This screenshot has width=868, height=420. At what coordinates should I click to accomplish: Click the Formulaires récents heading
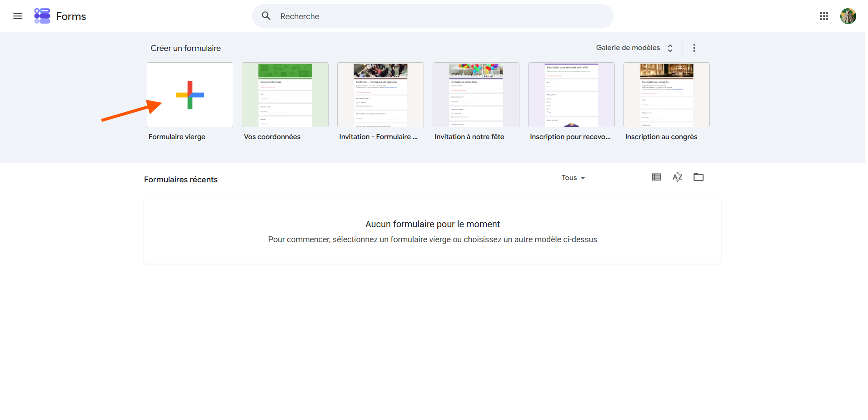click(181, 180)
